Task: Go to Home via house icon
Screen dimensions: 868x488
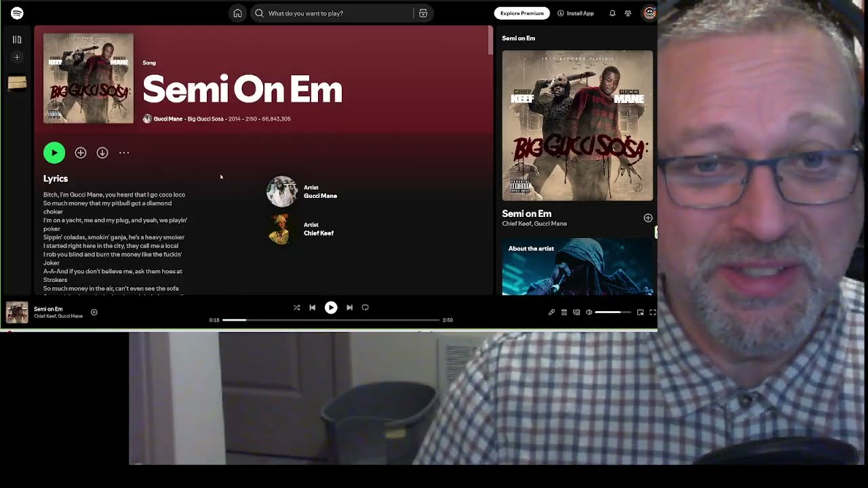Action: [237, 13]
